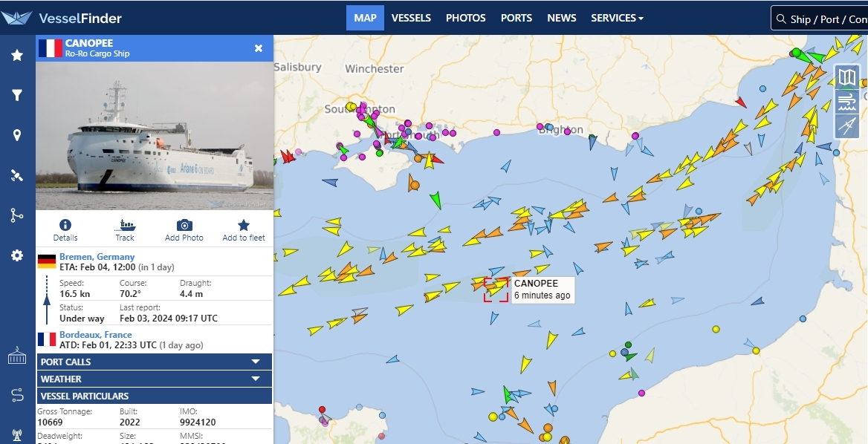Viewport: 868px width, 444px height.
Task: Switch to the MAP tab
Action: click(x=366, y=18)
